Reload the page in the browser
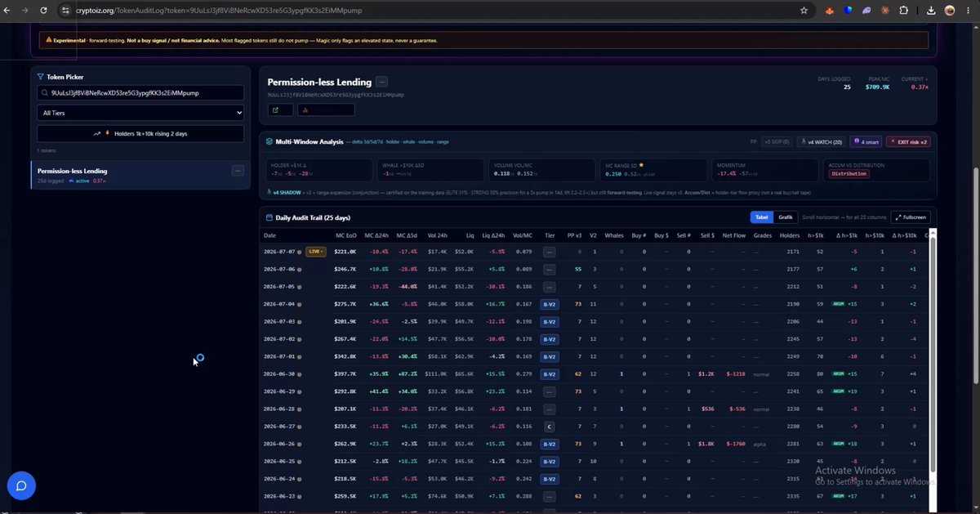 tap(43, 11)
